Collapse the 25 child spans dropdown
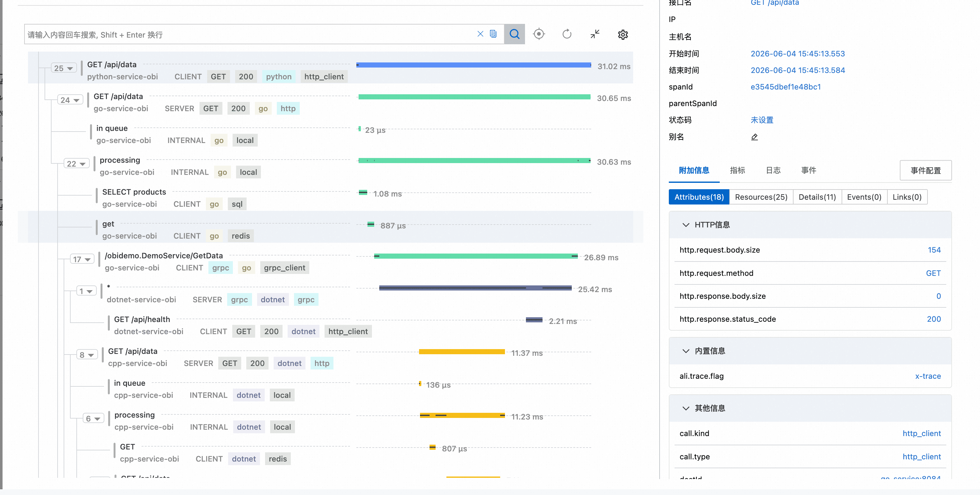The height and width of the screenshot is (495, 980). (64, 68)
